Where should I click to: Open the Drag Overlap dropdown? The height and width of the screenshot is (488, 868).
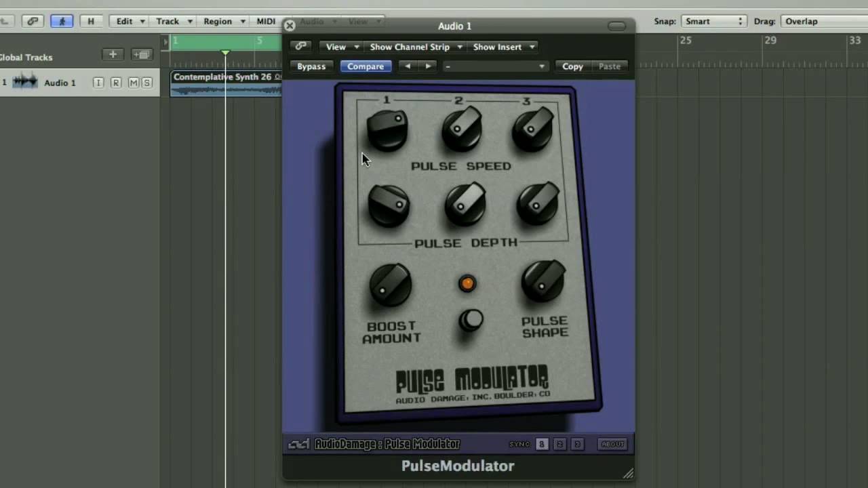(x=824, y=21)
